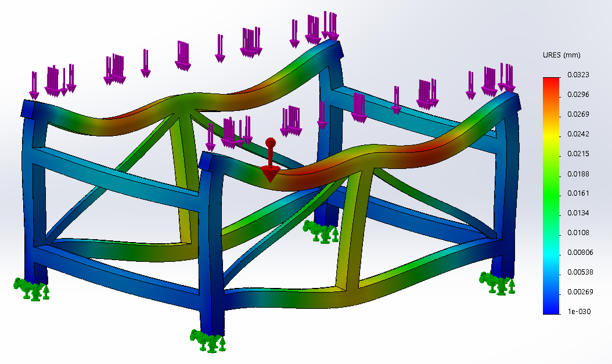Select the 0.0242 legend value
The image size is (612, 364).
pyautogui.click(x=578, y=134)
